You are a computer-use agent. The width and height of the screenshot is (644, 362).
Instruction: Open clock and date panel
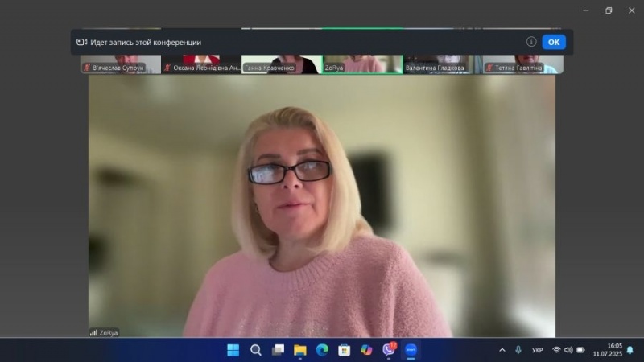tap(607, 350)
